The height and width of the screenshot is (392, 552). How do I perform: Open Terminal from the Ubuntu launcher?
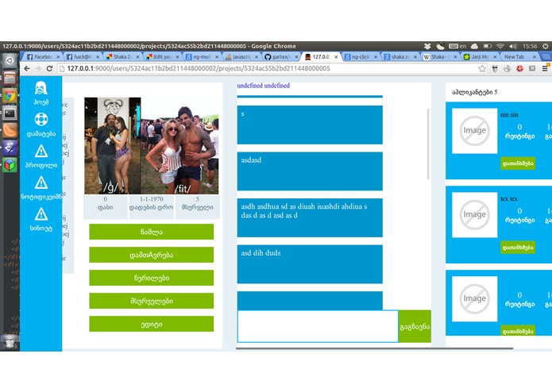click(10, 113)
